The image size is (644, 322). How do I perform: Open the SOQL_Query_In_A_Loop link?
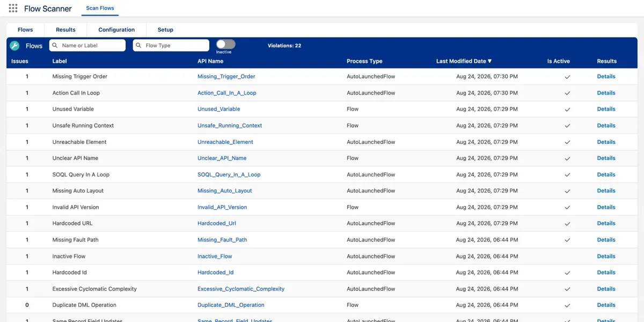[229, 174]
